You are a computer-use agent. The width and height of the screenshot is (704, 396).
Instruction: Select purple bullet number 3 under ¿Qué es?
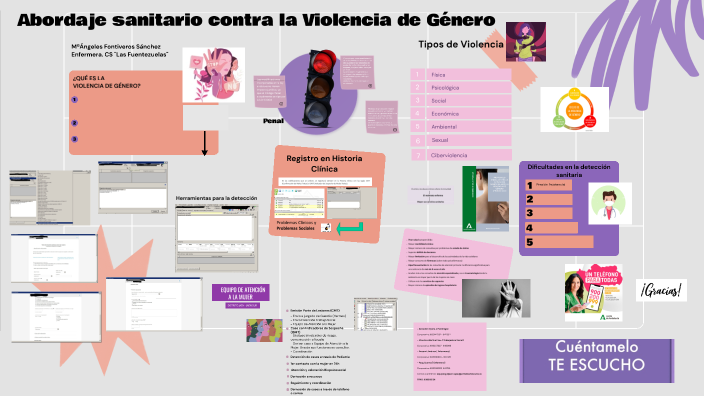pos(75,139)
